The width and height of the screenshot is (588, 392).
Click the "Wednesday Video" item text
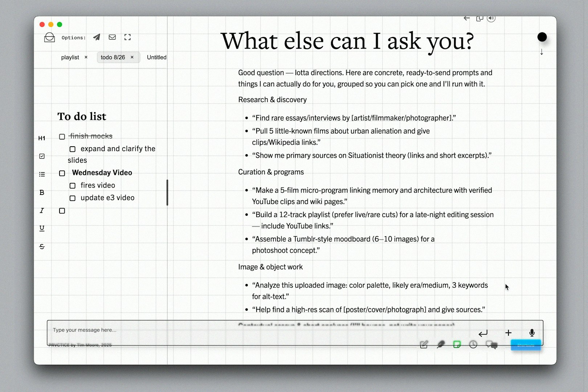click(102, 173)
